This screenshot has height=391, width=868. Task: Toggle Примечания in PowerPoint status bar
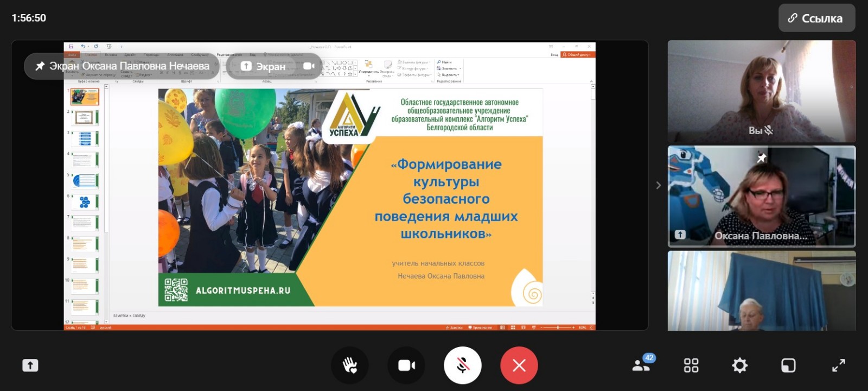pyautogui.click(x=481, y=327)
